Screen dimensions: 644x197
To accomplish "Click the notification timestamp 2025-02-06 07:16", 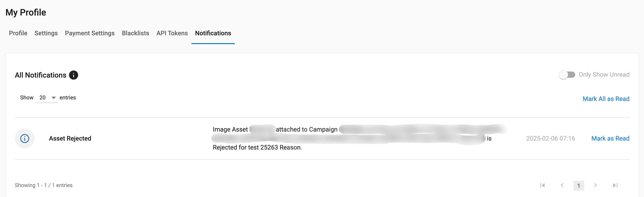I will tap(551, 139).
